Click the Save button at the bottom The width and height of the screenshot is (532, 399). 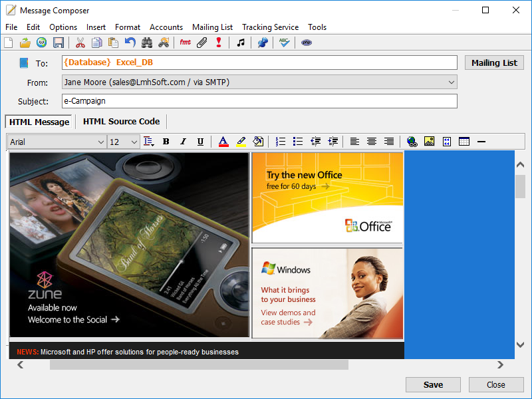tap(433, 384)
